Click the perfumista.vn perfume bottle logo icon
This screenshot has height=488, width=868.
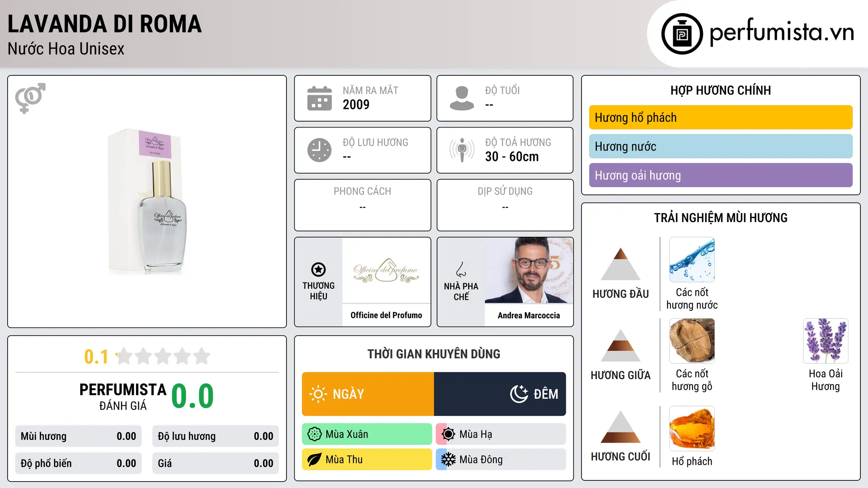point(682,34)
